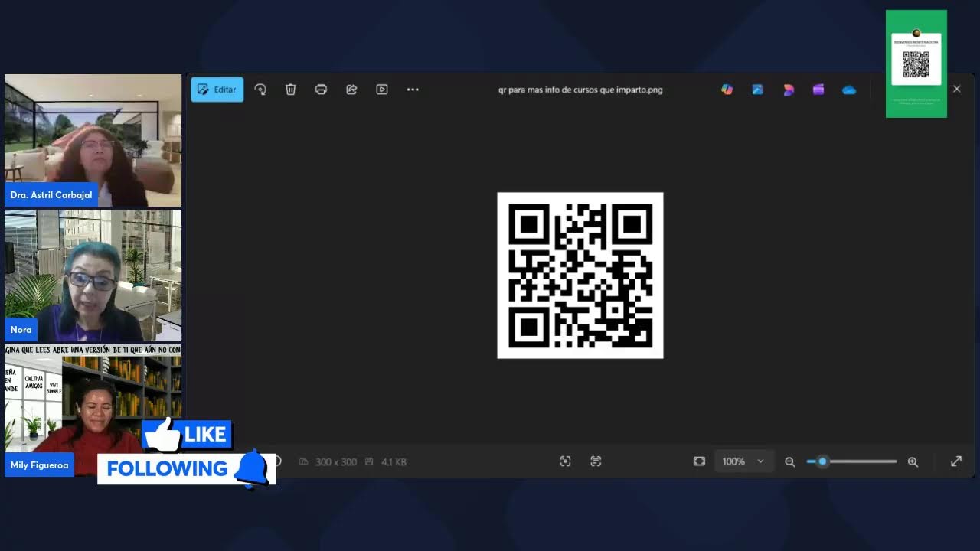
Task: Open the Microsoft 365 Copilot icon
Action: [727, 90]
